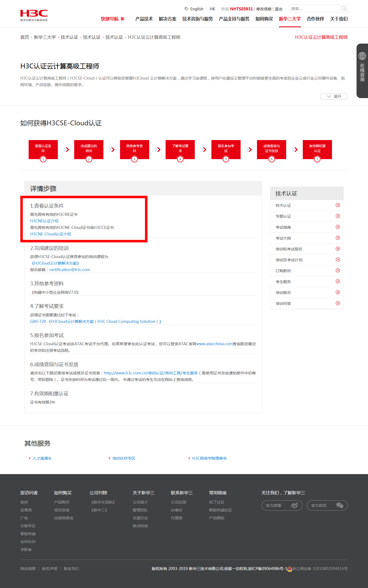Click the globe icon next to English

(x=186, y=9)
